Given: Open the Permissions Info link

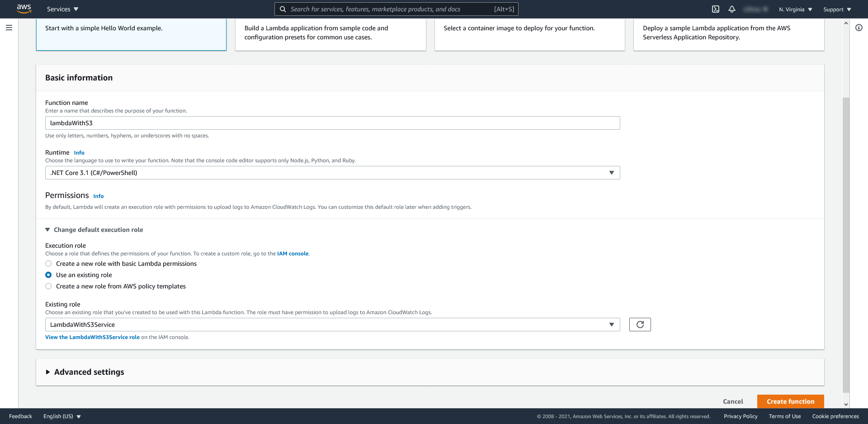Looking at the screenshot, I should click(99, 196).
